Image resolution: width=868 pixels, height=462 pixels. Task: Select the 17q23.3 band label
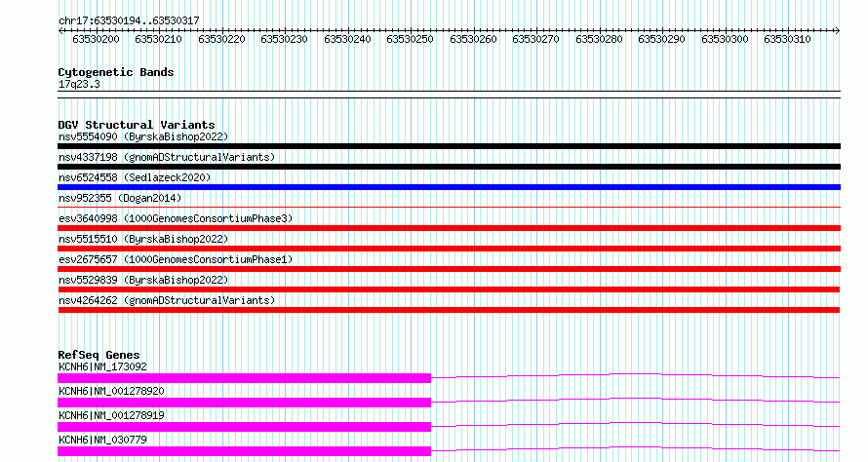(x=79, y=84)
